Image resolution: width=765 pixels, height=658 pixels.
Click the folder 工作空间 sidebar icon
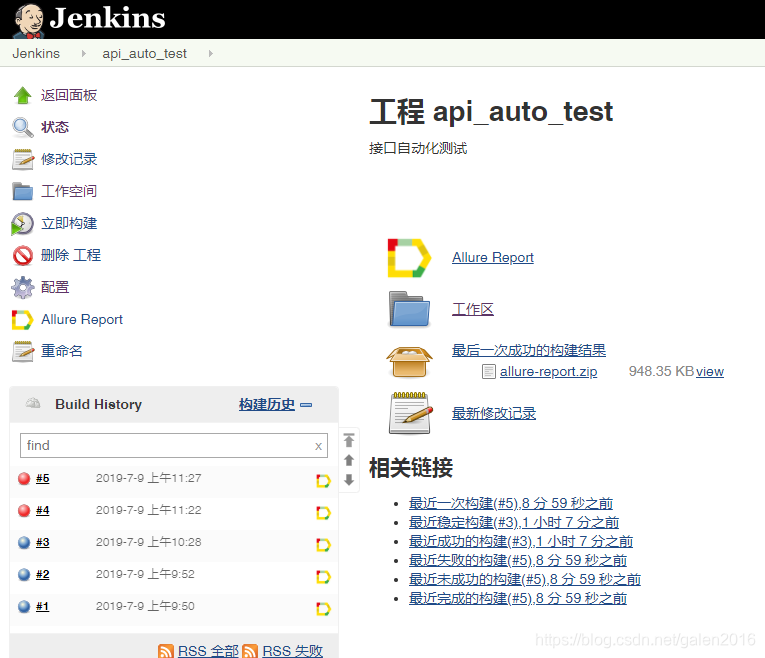pyautogui.click(x=22, y=191)
